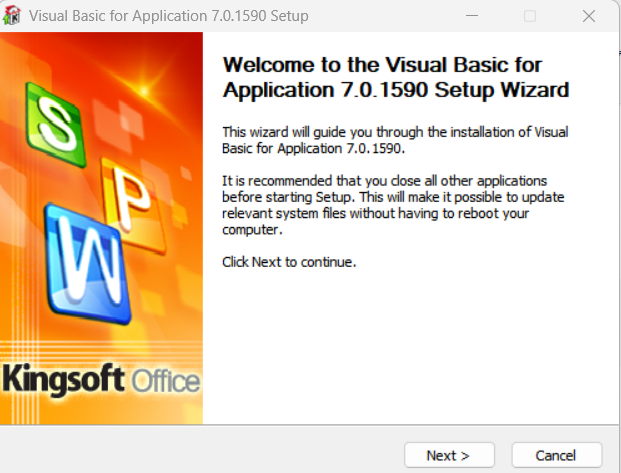Click the green S Spreadsheets icon
The height and width of the screenshot is (473, 621).
[56, 124]
